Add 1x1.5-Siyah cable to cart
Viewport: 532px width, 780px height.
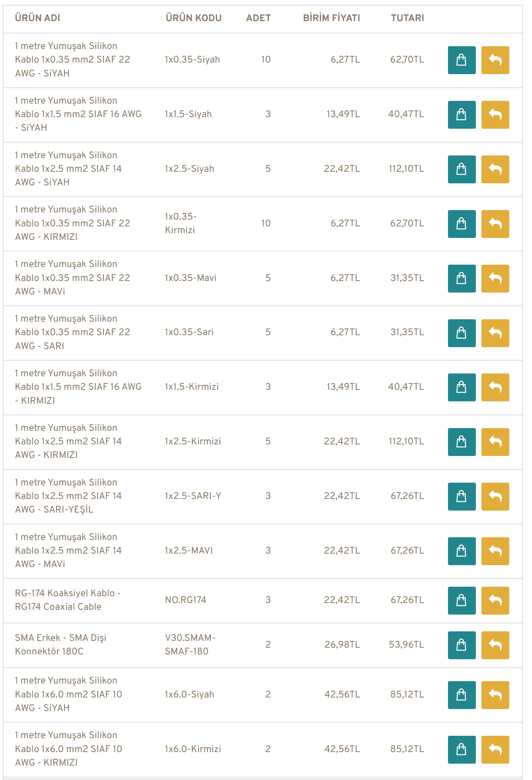coord(462,115)
